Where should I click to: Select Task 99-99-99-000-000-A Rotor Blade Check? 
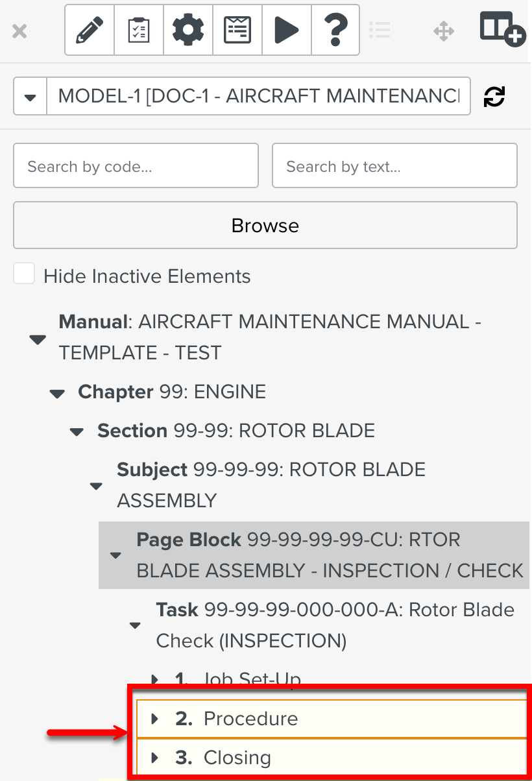click(335, 625)
